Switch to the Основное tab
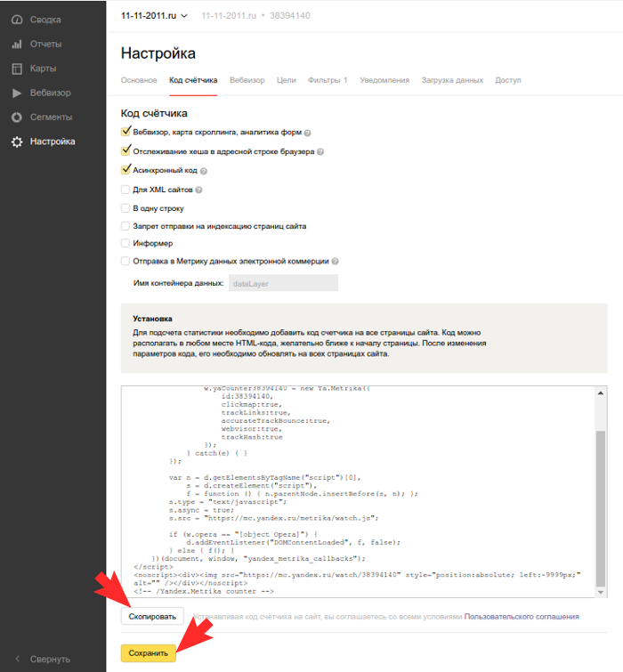Image resolution: width=623 pixels, height=672 pixels. coord(139,80)
